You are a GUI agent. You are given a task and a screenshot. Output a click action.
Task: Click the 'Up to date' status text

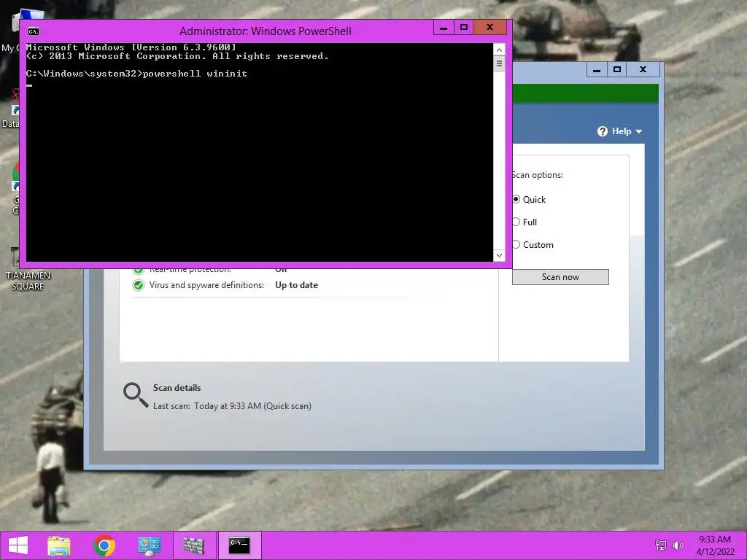(296, 285)
